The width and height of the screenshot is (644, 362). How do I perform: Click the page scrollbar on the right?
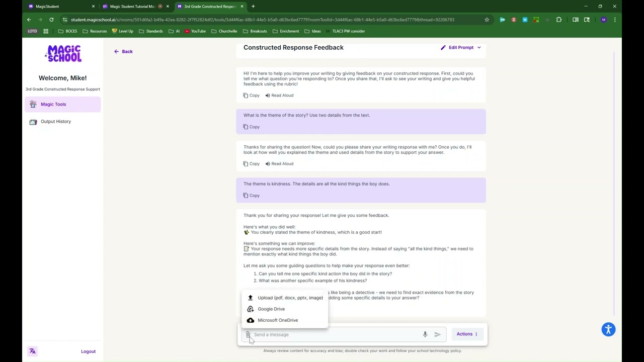(x=614, y=184)
